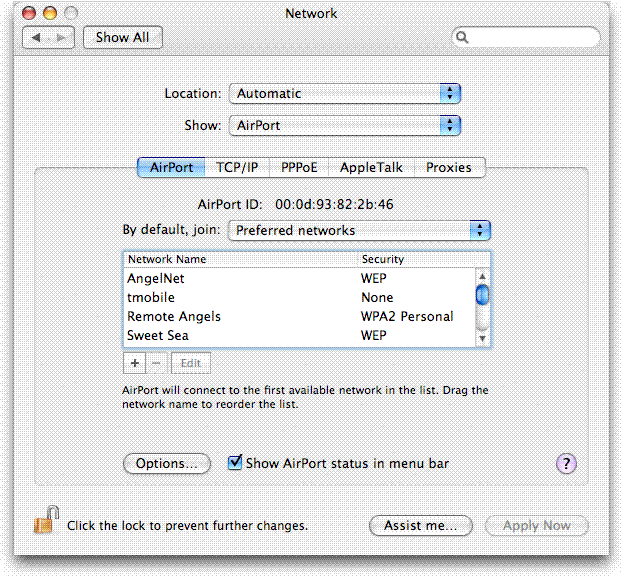The width and height of the screenshot is (623, 578).
Task: Click WPA2 Personal security value
Action: pos(407,317)
